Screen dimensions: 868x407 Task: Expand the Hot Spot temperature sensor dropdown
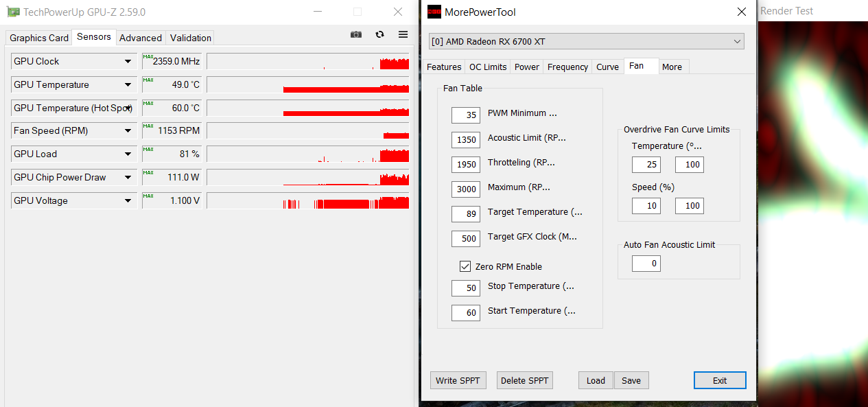point(128,108)
